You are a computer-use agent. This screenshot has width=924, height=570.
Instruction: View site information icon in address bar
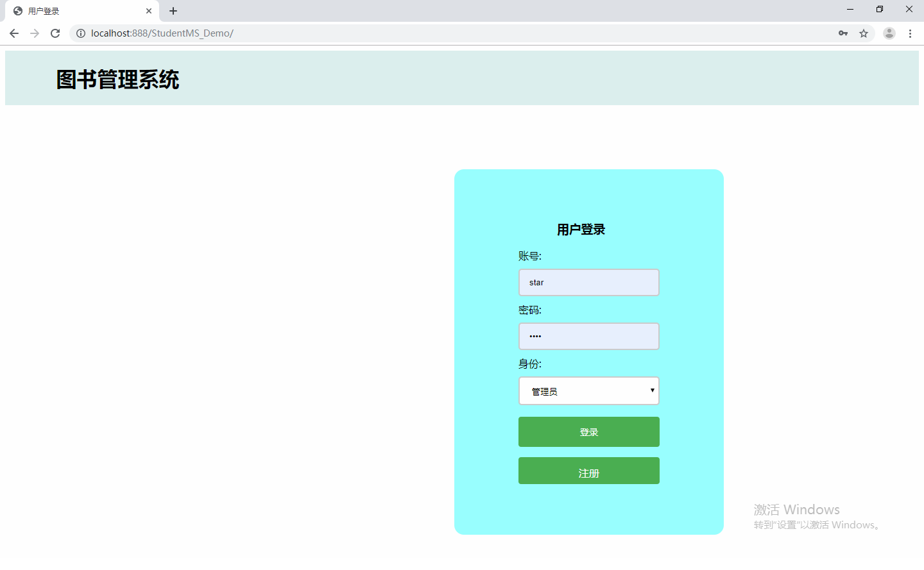81,33
